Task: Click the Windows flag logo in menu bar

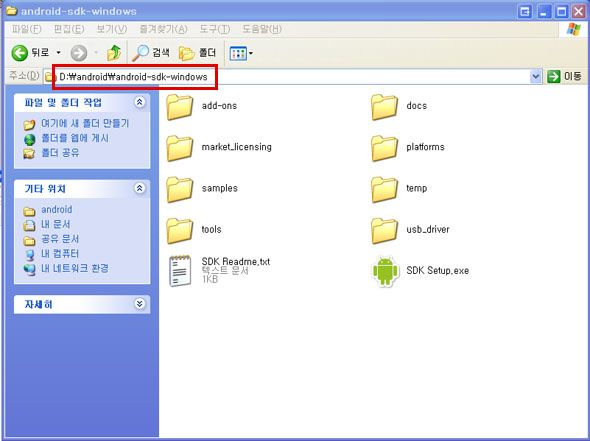Action: pyautogui.click(x=573, y=29)
